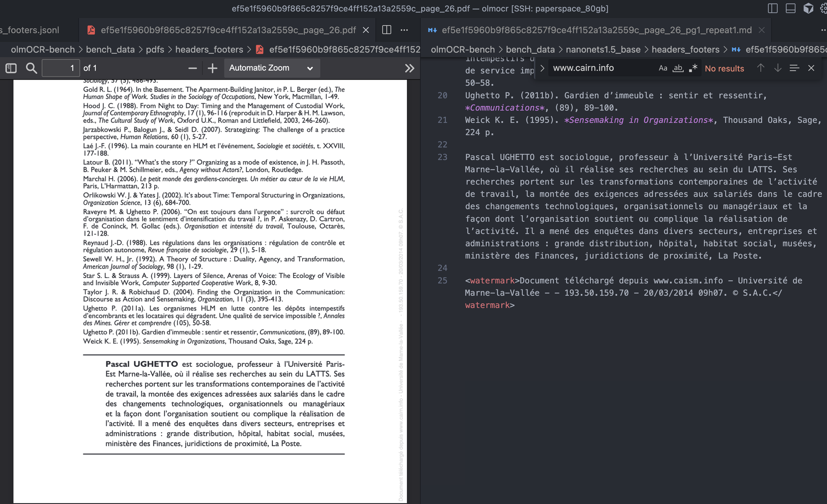Zoom out the PDF with minus
The height and width of the screenshot is (504, 827).
192,68
